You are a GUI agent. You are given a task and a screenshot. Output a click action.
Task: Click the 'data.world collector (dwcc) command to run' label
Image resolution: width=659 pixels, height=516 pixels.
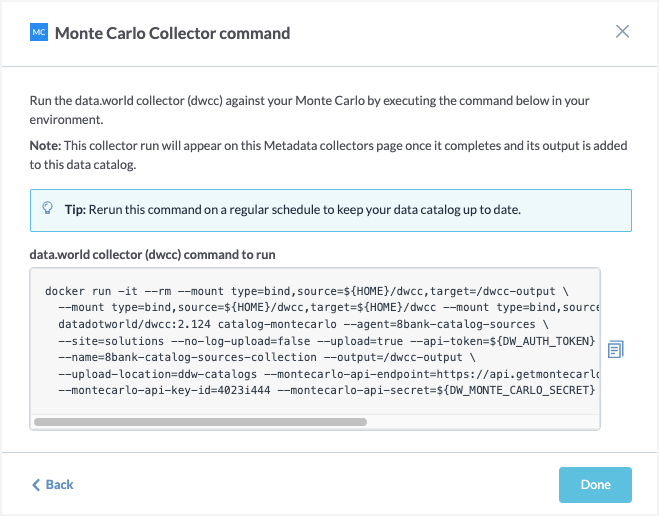pos(153,255)
